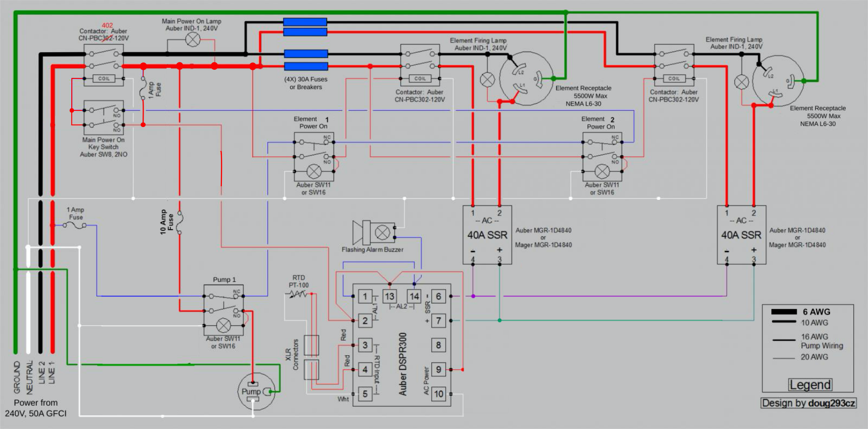Click the right 40A SSR block
Screen dimensions: 868x429
[x=742, y=235]
